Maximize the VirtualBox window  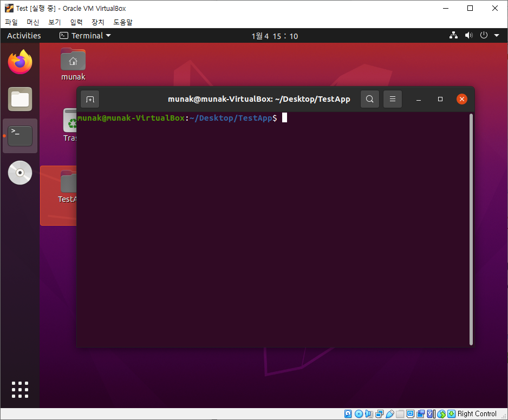pos(470,8)
